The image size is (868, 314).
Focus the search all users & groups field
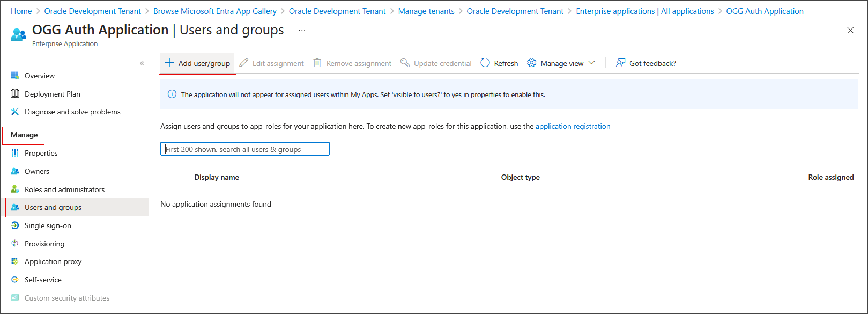(245, 149)
